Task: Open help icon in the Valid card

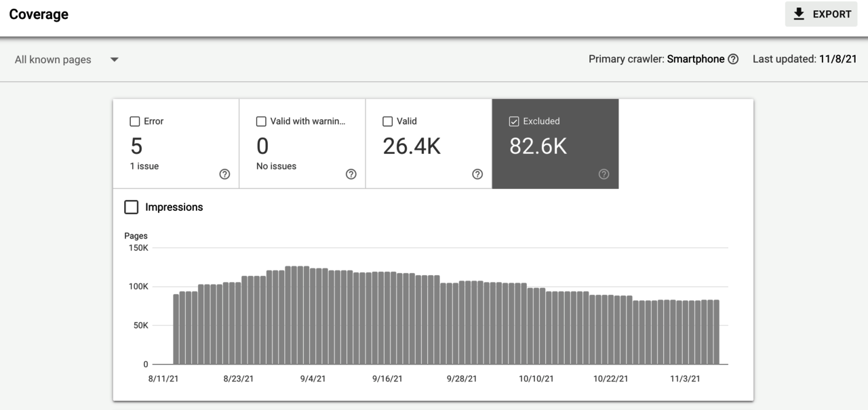Action: [x=477, y=174]
